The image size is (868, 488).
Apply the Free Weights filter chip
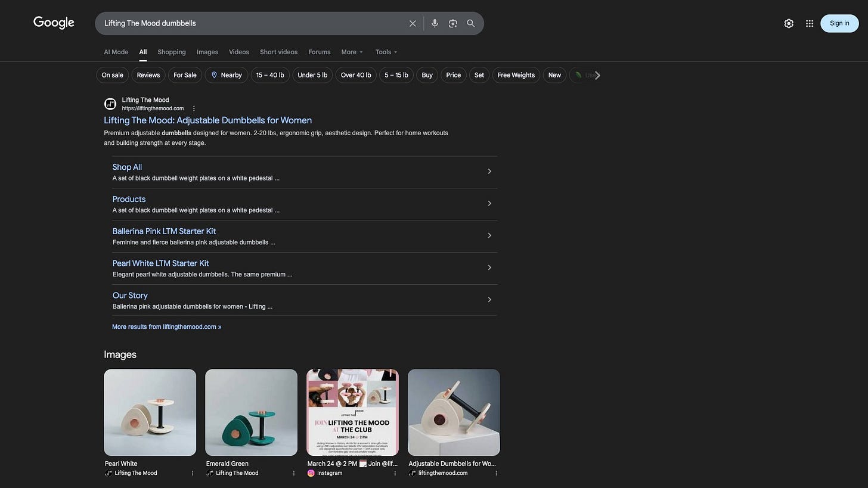pyautogui.click(x=516, y=75)
